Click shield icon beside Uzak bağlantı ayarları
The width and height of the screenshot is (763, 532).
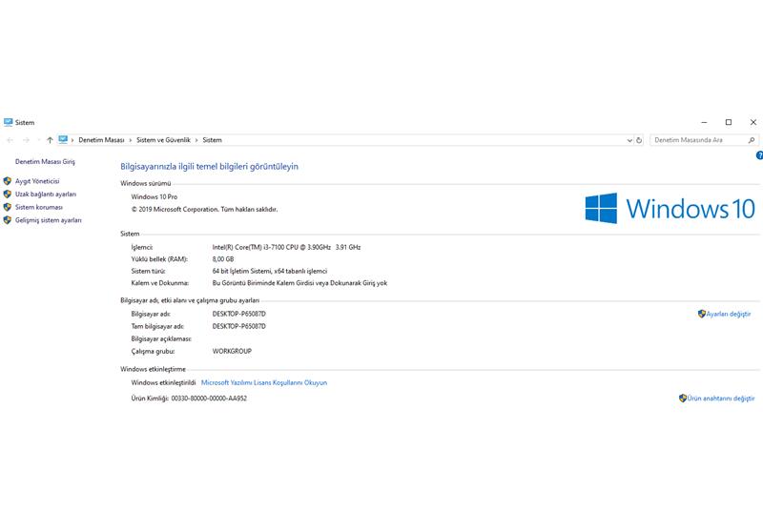point(8,194)
